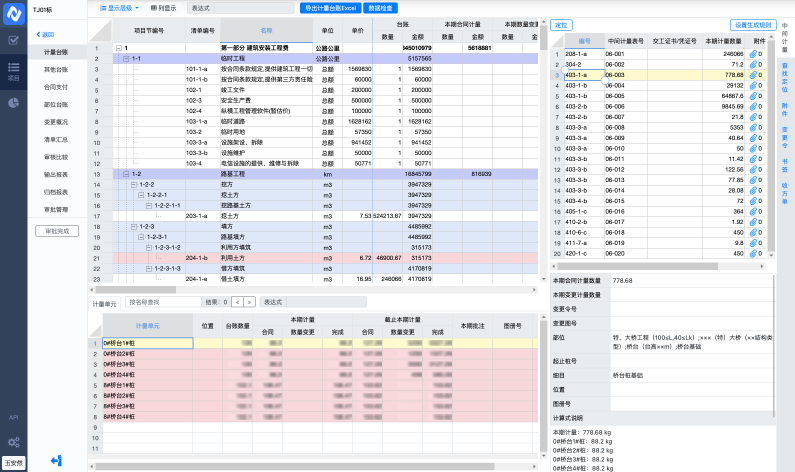Switch to the 其他台账 menu item
Viewport: 795px width, 472px height.
coord(56,69)
